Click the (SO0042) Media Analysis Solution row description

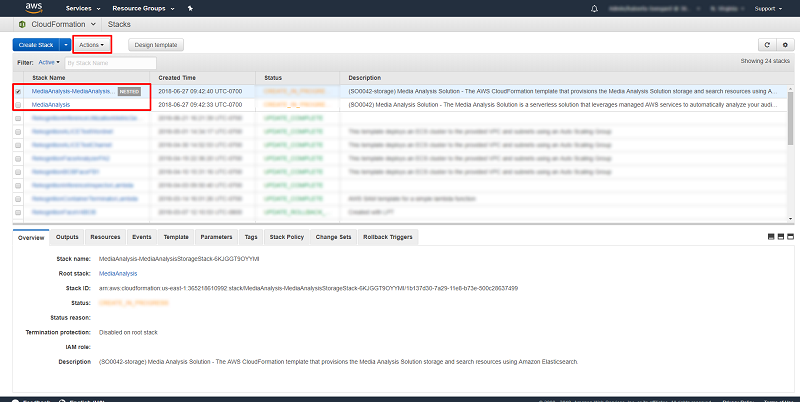563,105
